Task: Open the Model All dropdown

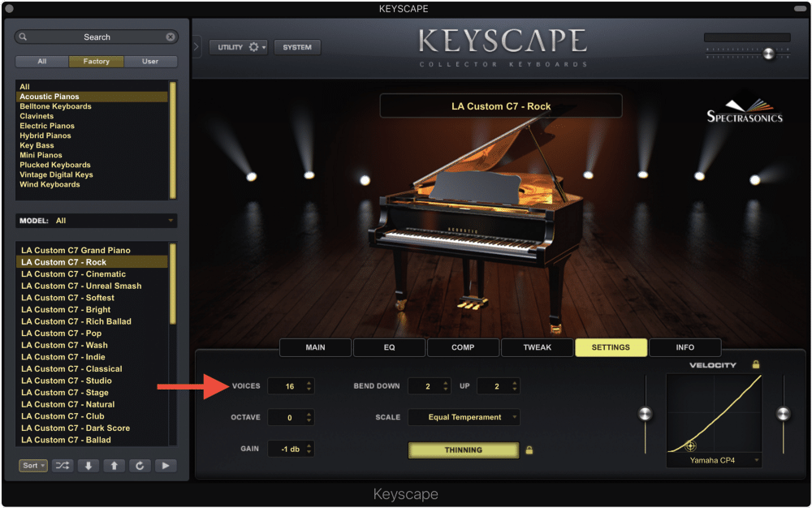Action: point(97,221)
